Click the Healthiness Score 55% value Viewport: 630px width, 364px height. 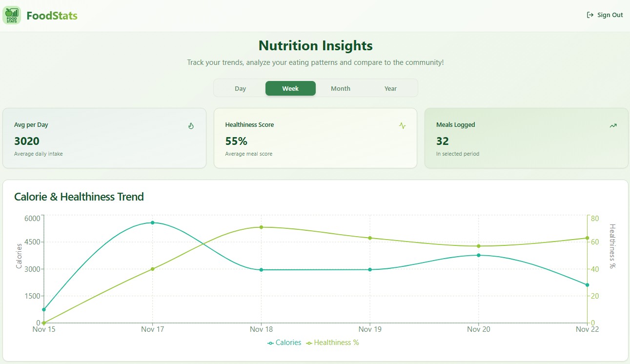click(x=236, y=141)
